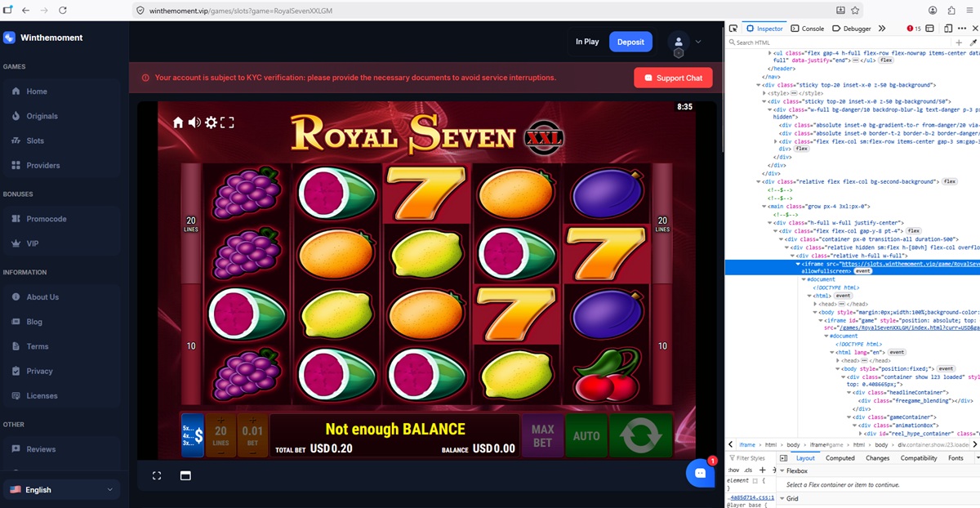Toggle the AUTO spin button
Image resolution: width=980 pixels, height=508 pixels.
586,435
